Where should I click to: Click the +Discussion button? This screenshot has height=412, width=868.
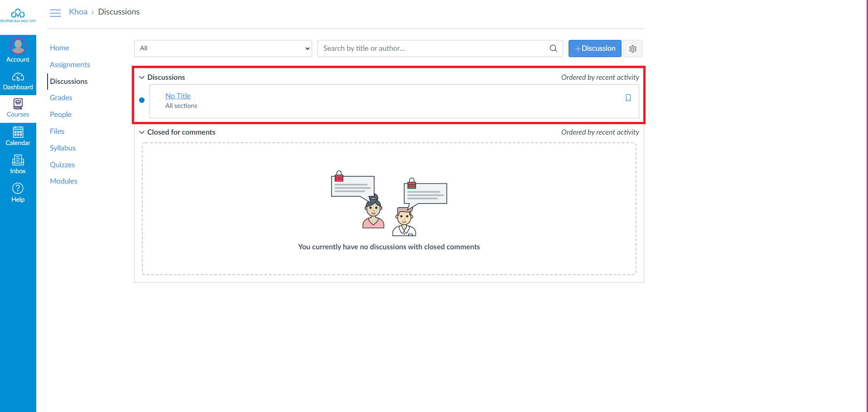click(x=594, y=48)
